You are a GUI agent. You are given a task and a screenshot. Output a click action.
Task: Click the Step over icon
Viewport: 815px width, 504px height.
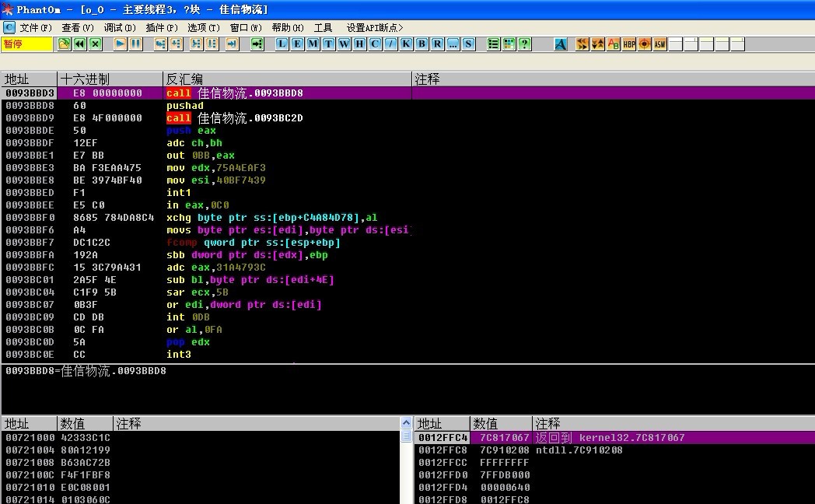point(177,44)
